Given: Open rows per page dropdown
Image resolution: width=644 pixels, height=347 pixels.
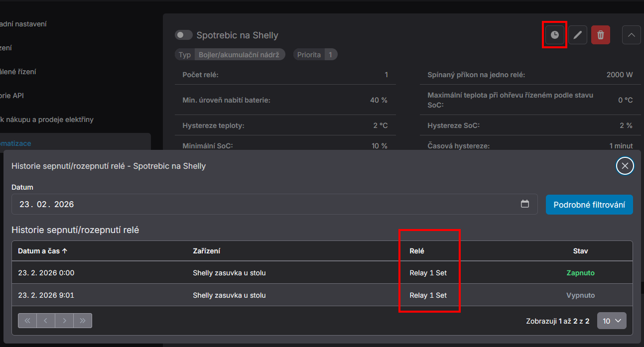Looking at the screenshot, I should (x=612, y=321).
